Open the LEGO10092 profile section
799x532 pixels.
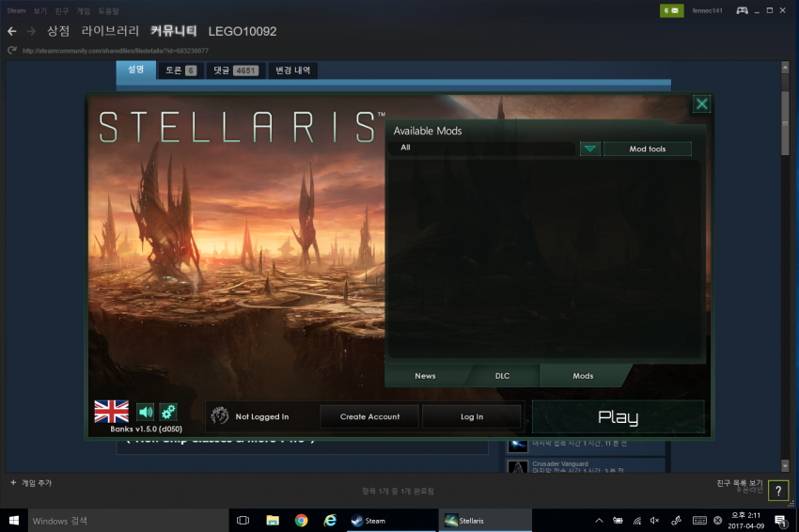coord(243,32)
